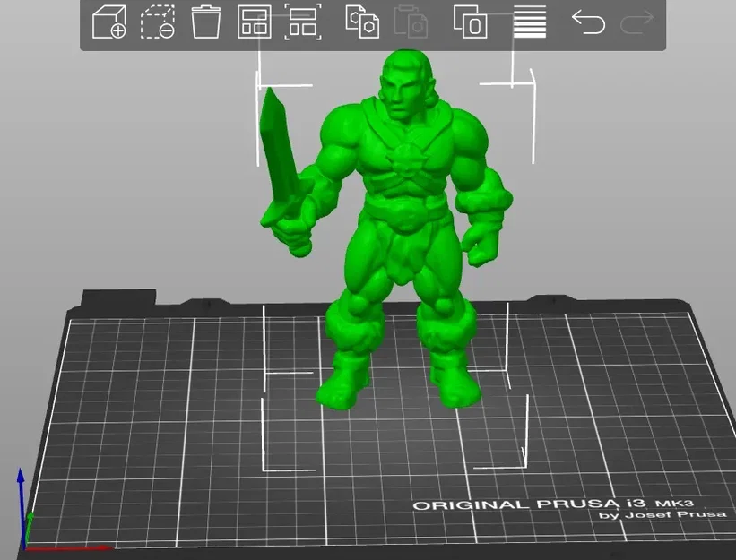Open the layers view icon
Screen dimensions: 736x560
528,24
